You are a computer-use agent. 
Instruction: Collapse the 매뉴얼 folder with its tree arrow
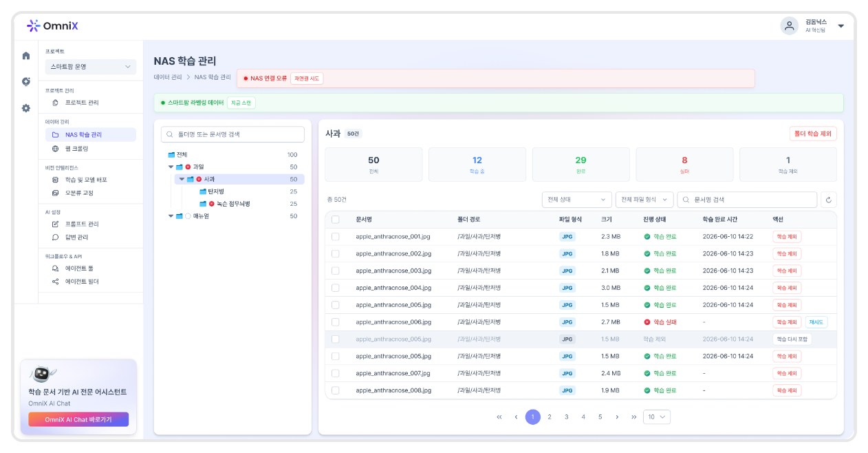171,216
